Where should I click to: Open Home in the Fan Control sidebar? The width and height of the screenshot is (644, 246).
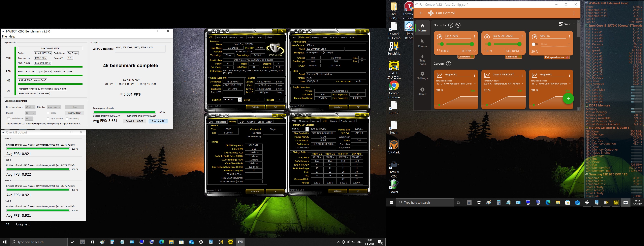pos(422,28)
